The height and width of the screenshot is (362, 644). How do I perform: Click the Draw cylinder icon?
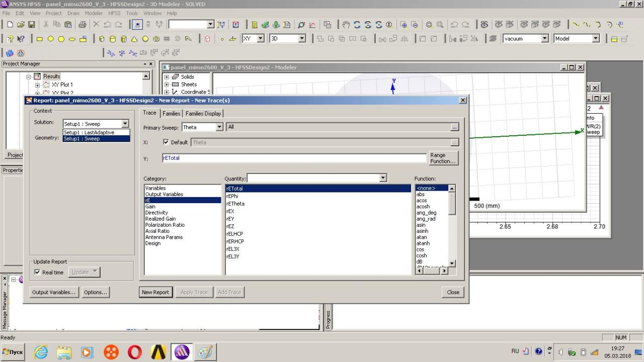113,39
